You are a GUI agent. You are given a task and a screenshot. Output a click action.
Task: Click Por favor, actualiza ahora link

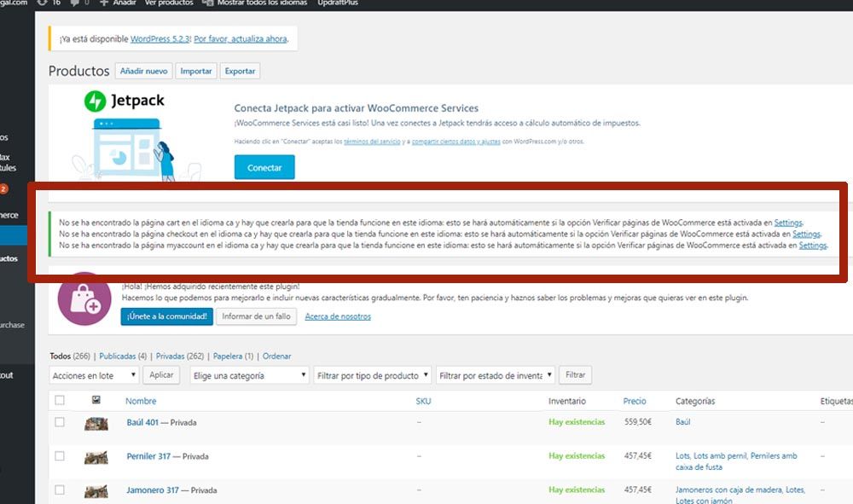(x=241, y=39)
